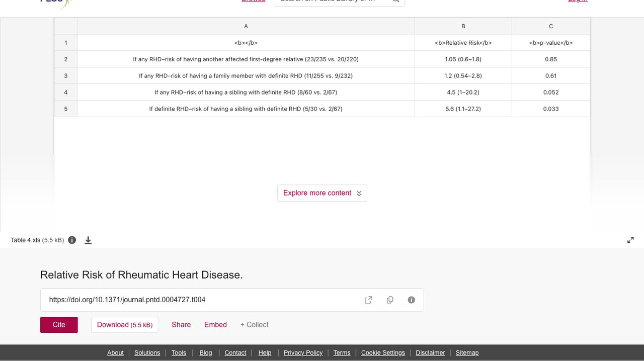Click the p-value cell 0.85
The width and height of the screenshot is (644, 362).
point(551,59)
